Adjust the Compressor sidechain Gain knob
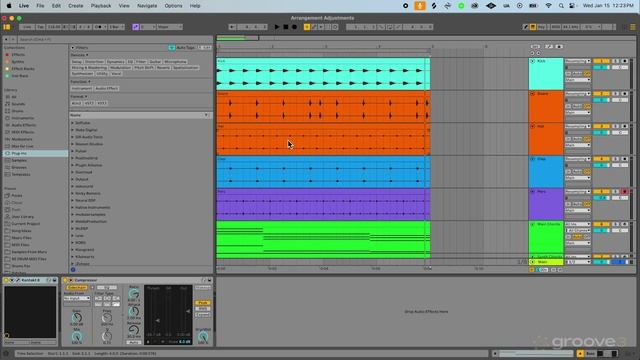The height and width of the screenshot is (360, 640). coord(77,318)
